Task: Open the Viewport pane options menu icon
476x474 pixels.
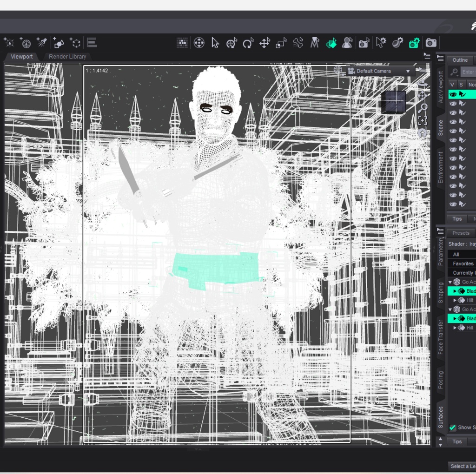Action: click(427, 56)
